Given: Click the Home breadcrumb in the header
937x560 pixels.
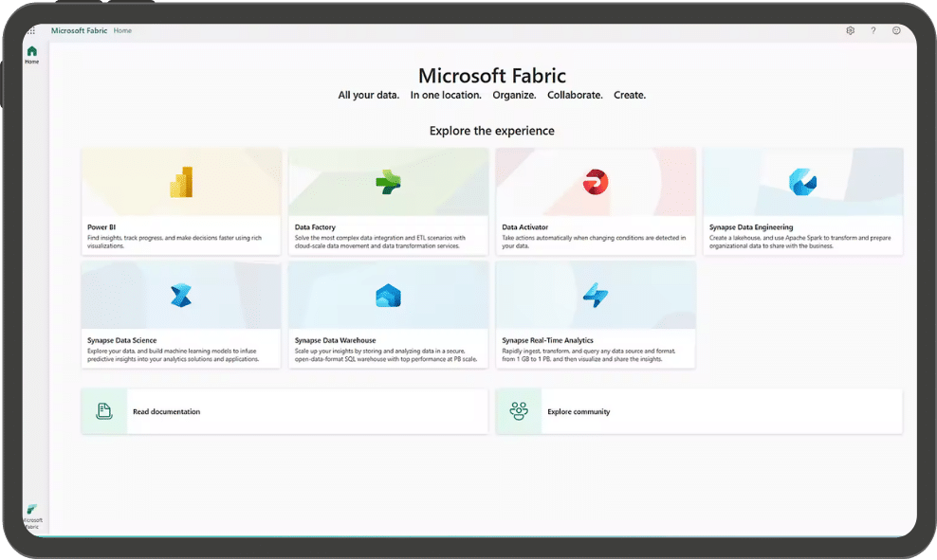Looking at the screenshot, I should pos(122,30).
